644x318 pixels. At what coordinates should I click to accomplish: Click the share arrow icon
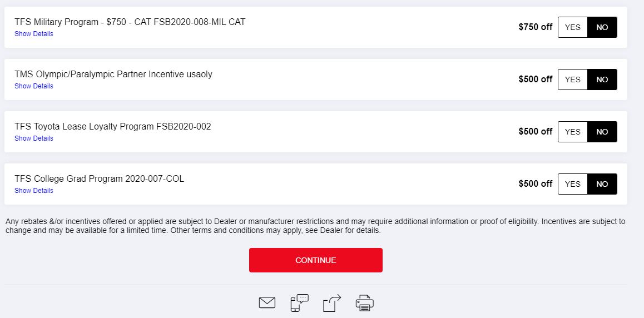[332, 303]
